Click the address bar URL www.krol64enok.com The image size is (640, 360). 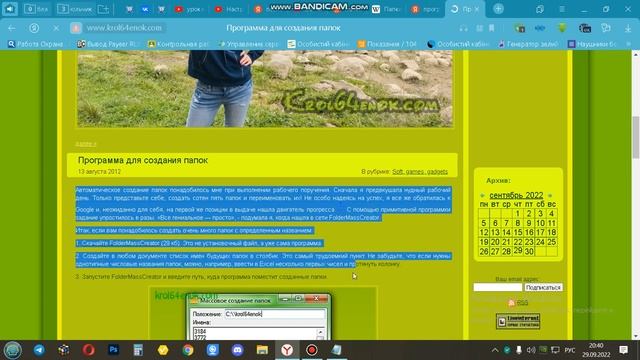[x=124, y=28]
